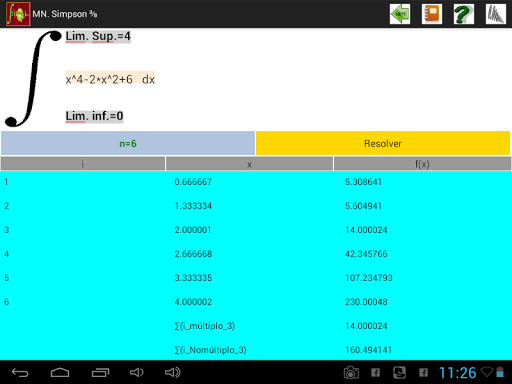Raise volume with the louder speaker icon
The image size is (512, 384).
[x=173, y=372]
